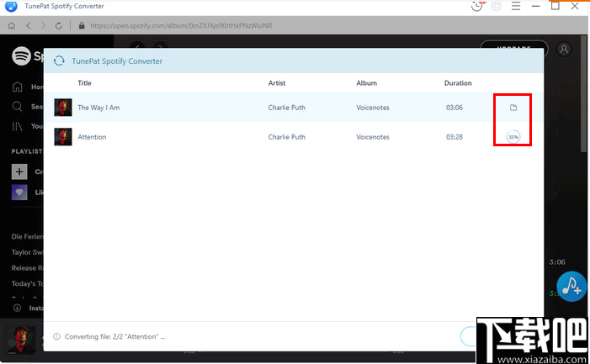Open settings gear in title bar
The width and height of the screenshot is (590, 364).
497,6
